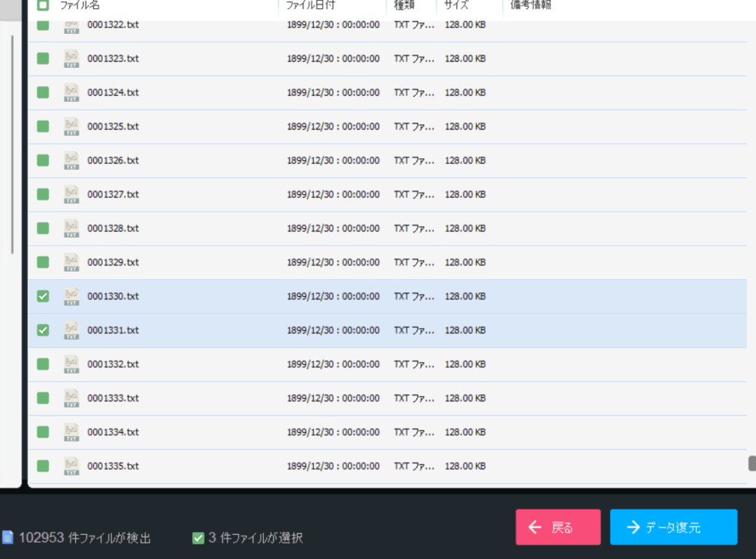Click the TXT icon for 0001327.txt

(71, 194)
